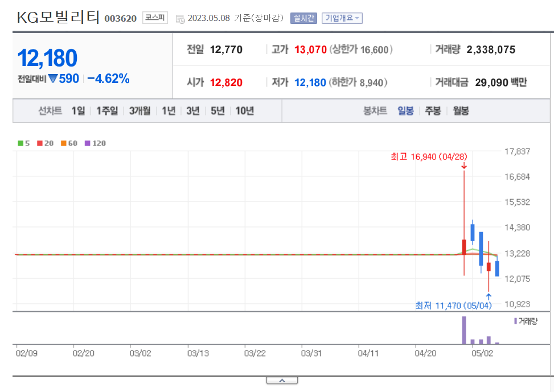Click the tall red candlestick on 04/28
554x392 pixels.
464,247
